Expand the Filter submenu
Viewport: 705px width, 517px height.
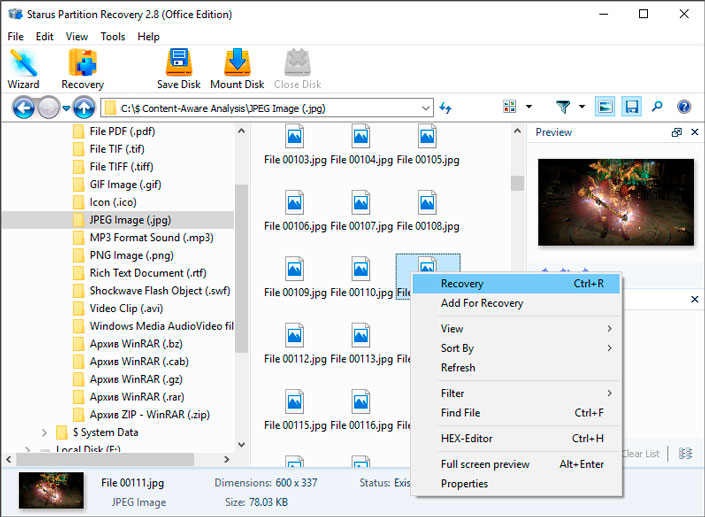coord(516,393)
